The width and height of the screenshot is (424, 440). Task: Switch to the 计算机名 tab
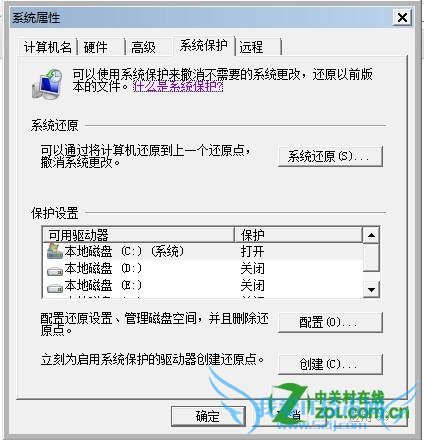pyautogui.click(x=48, y=47)
